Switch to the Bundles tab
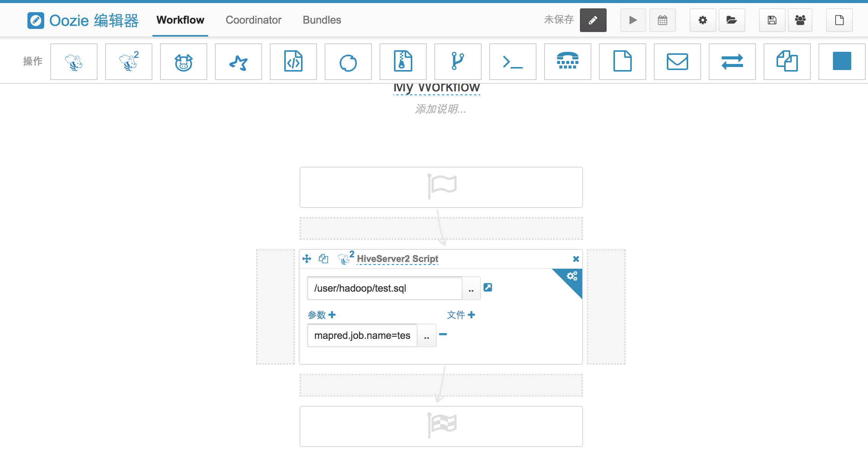This screenshot has width=868, height=466. pyautogui.click(x=322, y=20)
